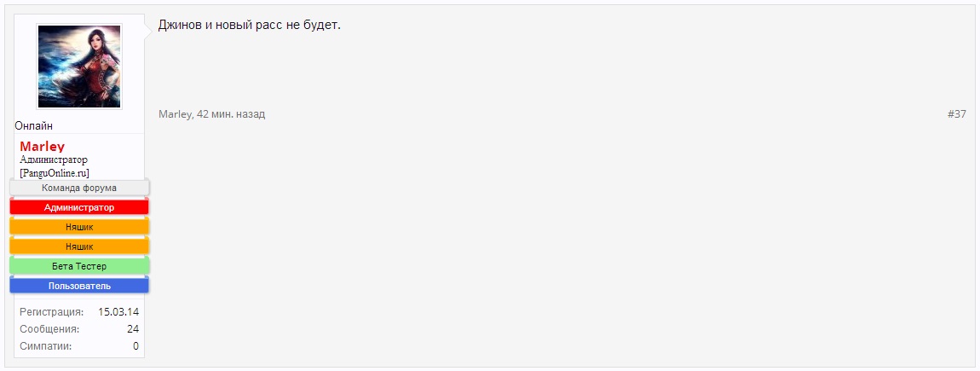Select the red Администратор banner
This screenshot has height=371, width=980.
point(79,207)
